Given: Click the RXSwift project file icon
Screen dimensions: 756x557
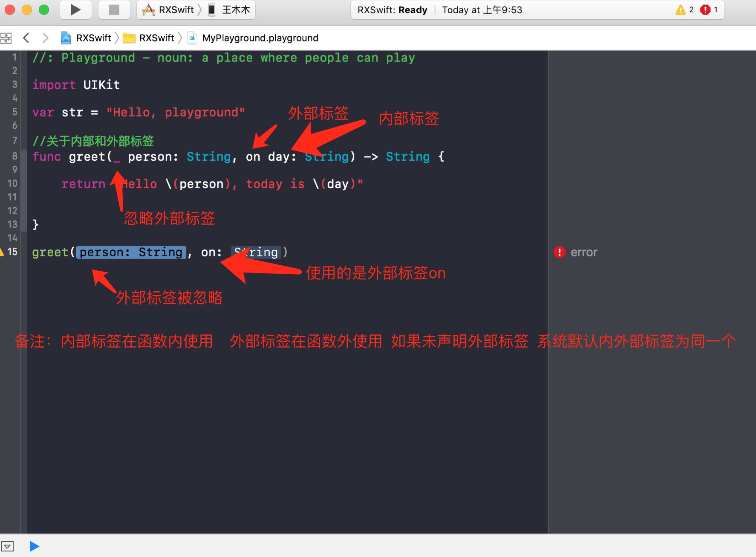Looking at the screenshot, I should [66, 38].
